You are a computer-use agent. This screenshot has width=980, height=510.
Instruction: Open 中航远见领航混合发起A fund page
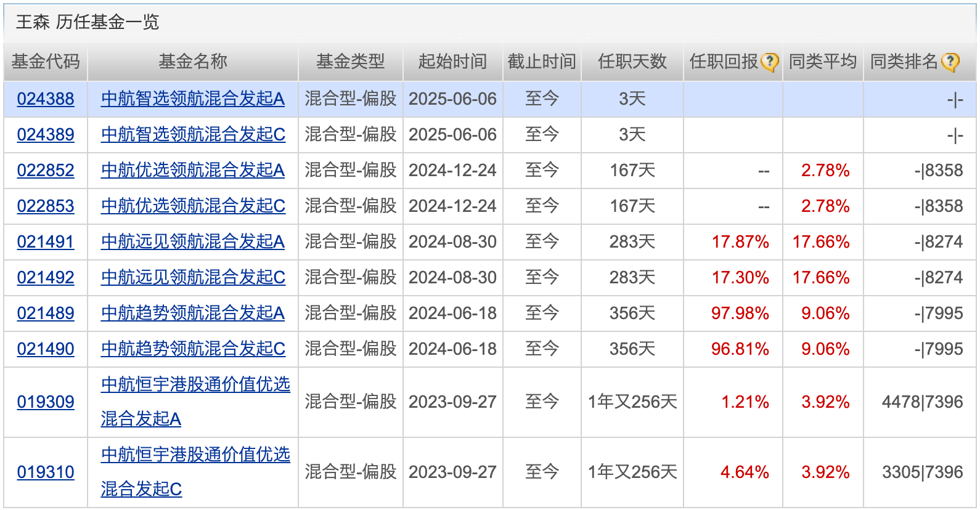[x=193, y=241]
